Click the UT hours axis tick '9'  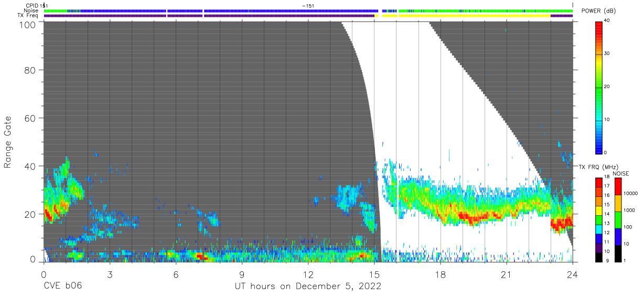click(x=242, y=274)
